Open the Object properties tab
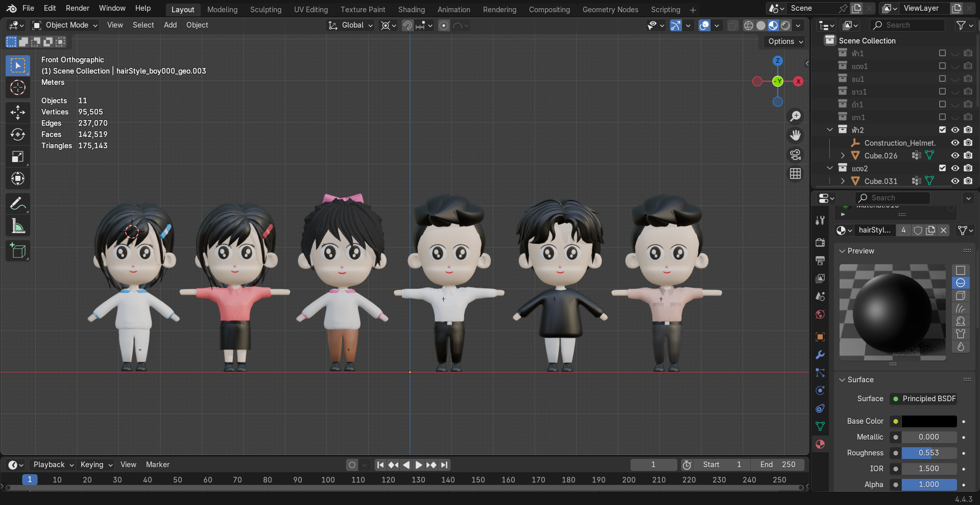Image resolution: width=980 pixels, height=505 pixels. pyautogui.click(x=820, y=337)
